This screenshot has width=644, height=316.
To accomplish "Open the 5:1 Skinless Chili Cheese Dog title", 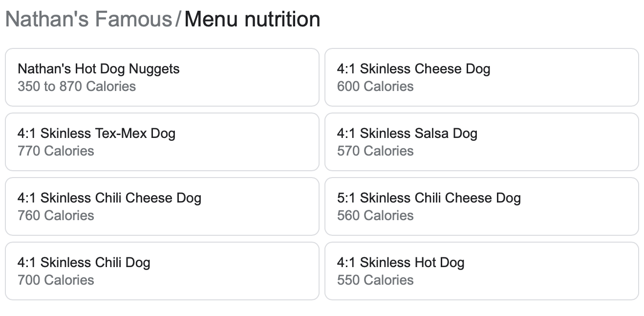I will coord(429,198).
